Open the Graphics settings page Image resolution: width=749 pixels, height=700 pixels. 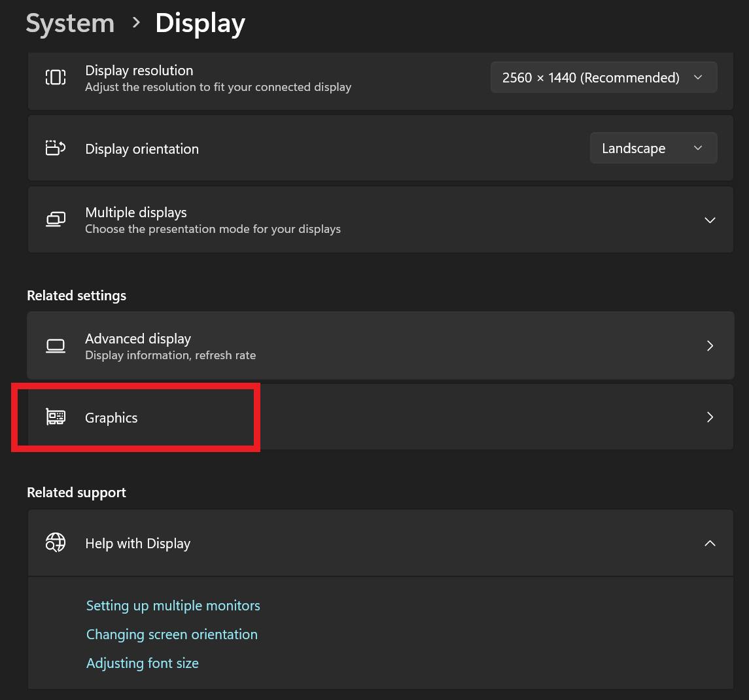coord(111,418)
